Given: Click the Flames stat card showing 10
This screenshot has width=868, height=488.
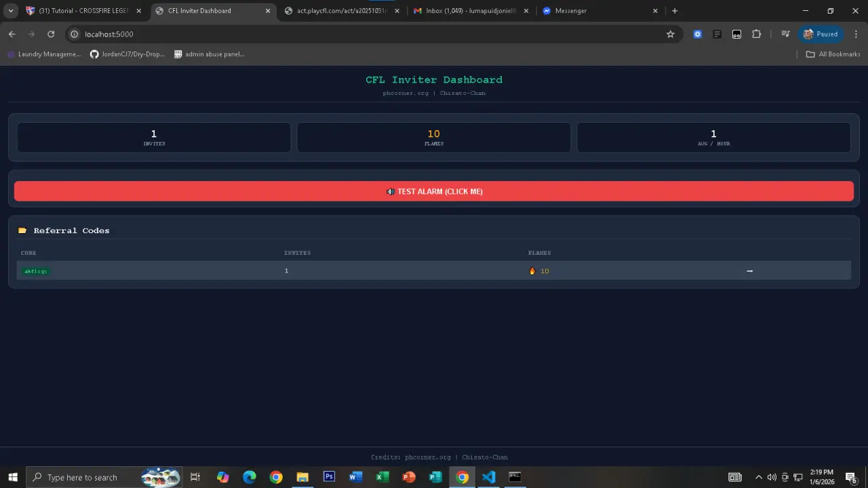Looking at the screenshot, I should (x=434, y=138).
